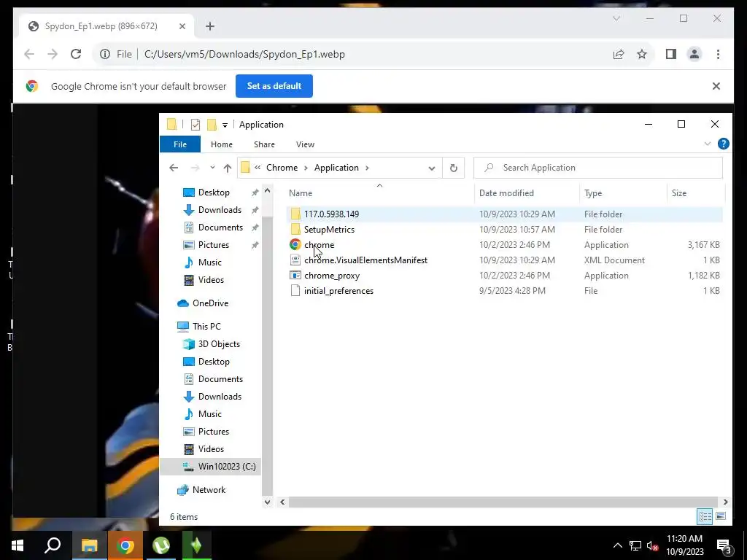747x560 pixels.
Task: Select This PC in navigation pane
Action: 206,327
